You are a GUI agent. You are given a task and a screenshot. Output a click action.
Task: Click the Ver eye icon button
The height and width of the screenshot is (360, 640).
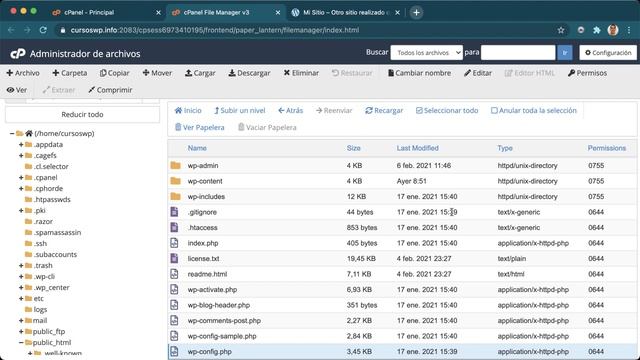coord(17,90)
